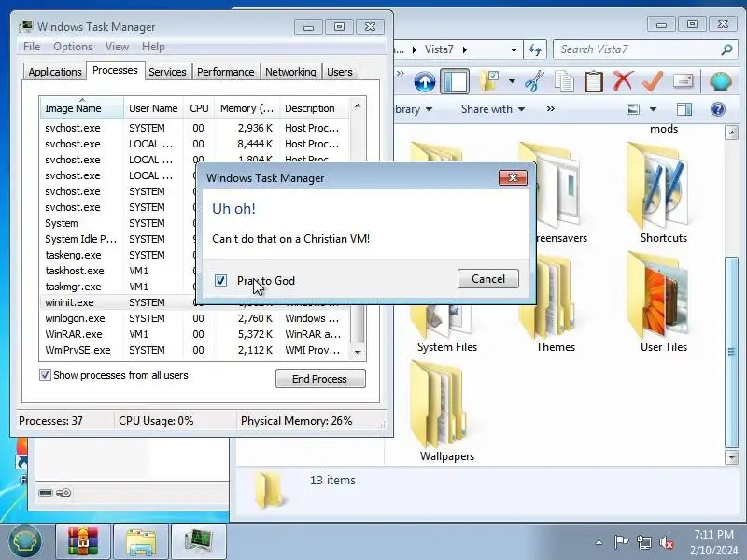Sort processes by the CPU column header
The height and width of the screenshot is (560, 747).
pos(199,108)
